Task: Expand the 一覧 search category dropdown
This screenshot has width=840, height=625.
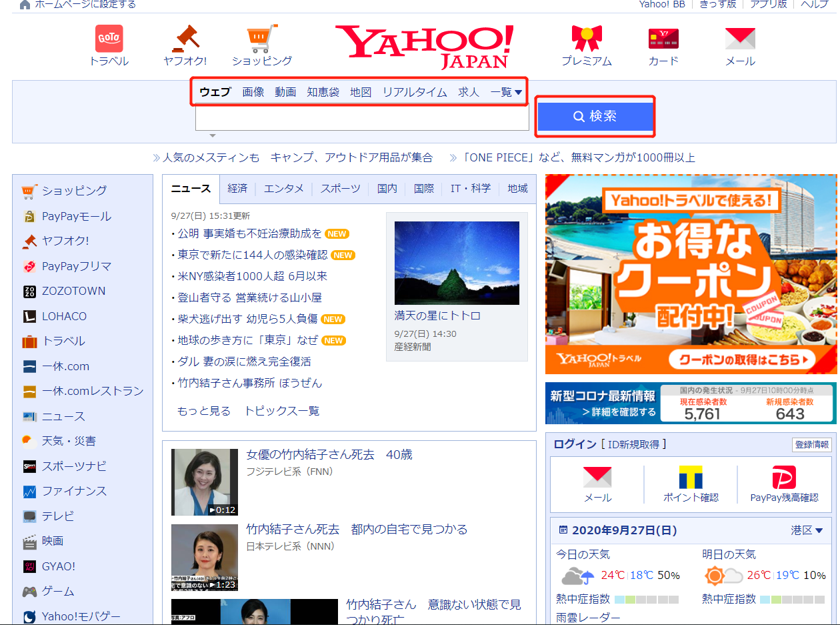Action: tap(506, 92)
